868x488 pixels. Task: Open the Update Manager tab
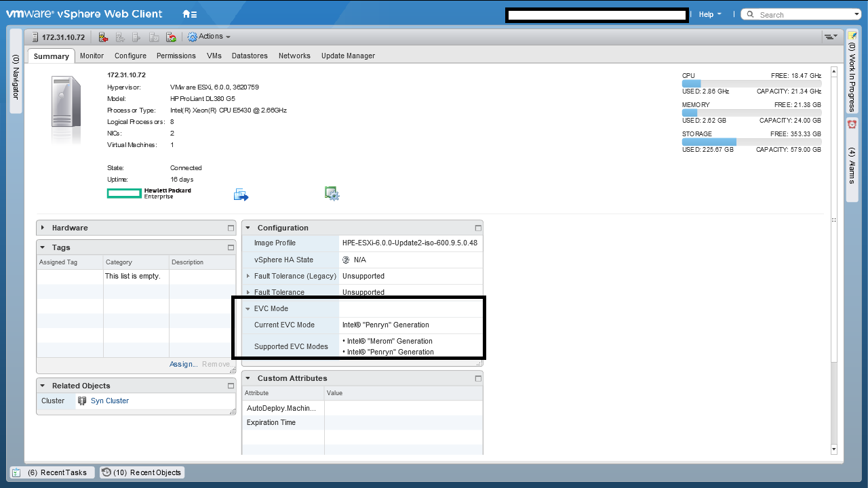pos(348,56)
